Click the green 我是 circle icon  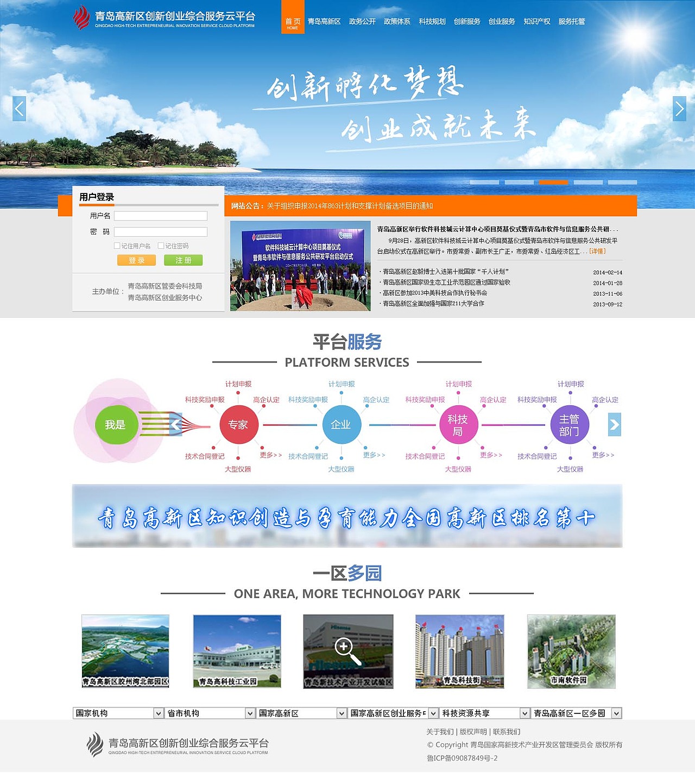coord(115,425)
